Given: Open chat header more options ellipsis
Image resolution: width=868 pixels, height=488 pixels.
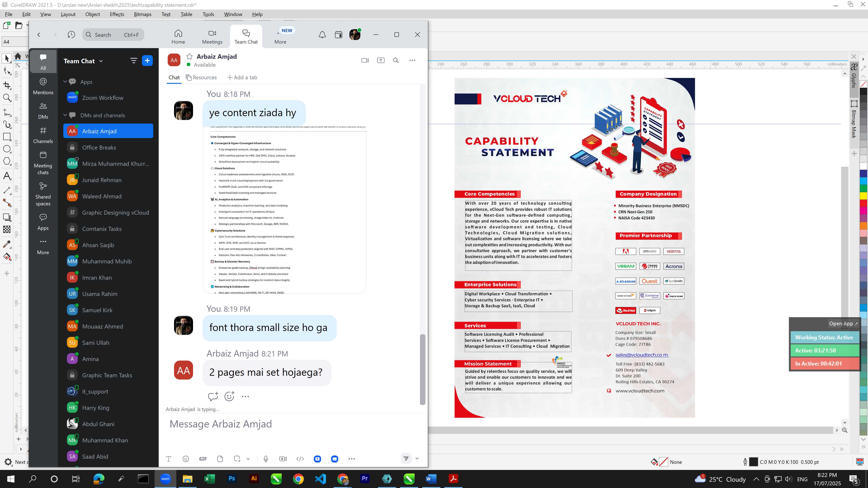Looking at the screenshot, I should click(413, 60).
